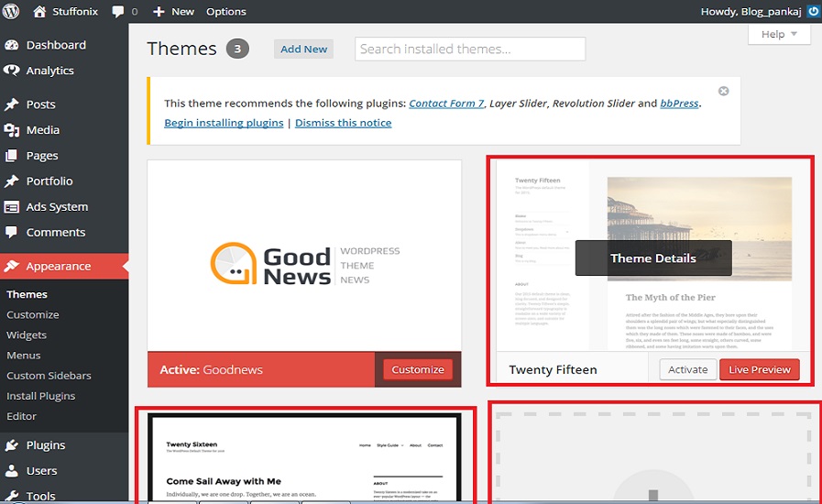Click the themes count badge 3
This screenshot has width=822, height=504.
point(237,49)
